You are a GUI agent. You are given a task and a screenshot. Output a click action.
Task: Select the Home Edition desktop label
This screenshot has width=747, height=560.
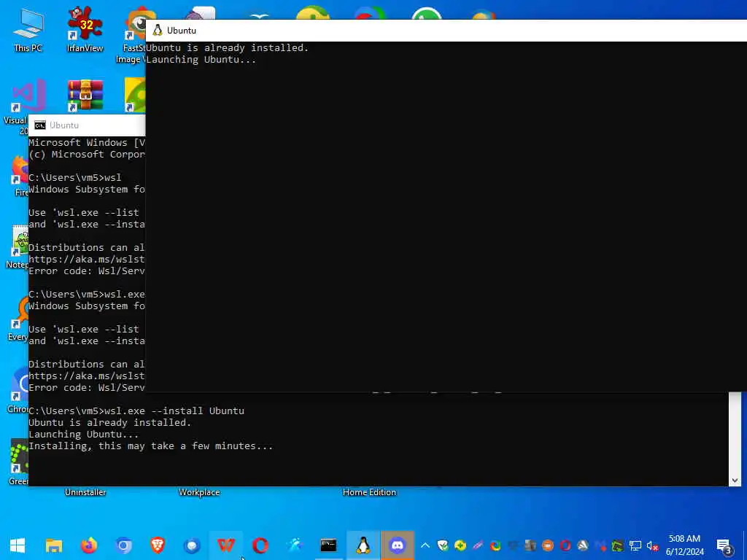click(369, 492)
